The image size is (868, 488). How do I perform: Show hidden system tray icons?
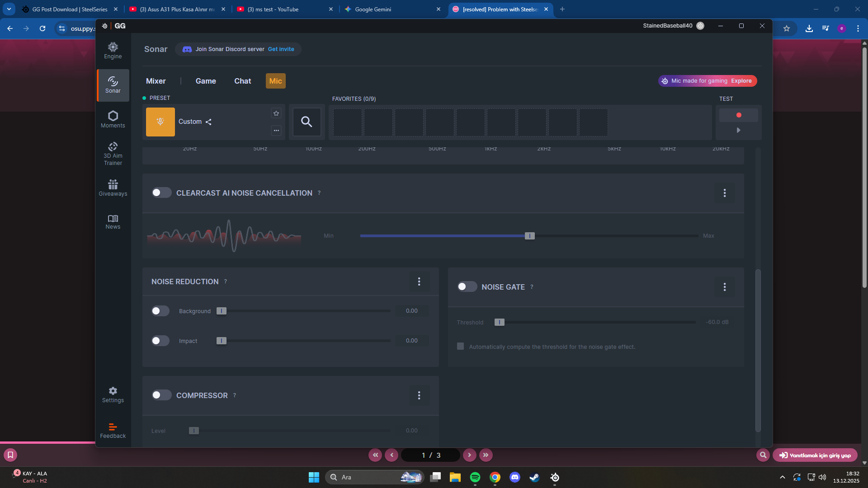coord(783,477)
